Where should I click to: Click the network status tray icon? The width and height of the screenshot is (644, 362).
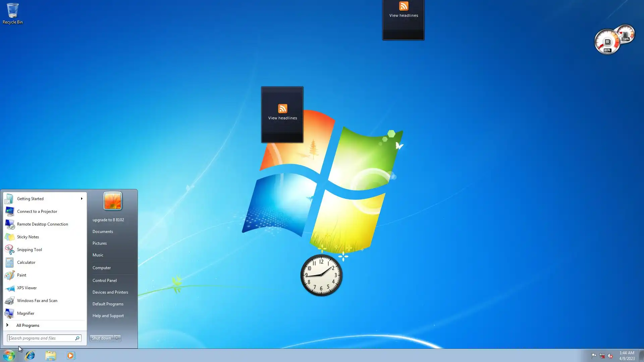(x=602, y=356)
